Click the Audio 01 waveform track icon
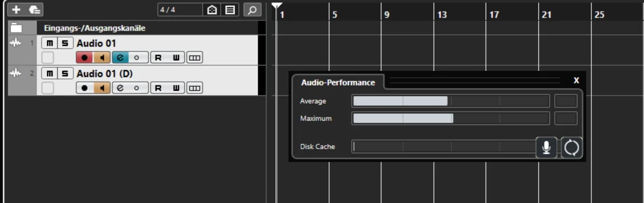 point(16,43)
